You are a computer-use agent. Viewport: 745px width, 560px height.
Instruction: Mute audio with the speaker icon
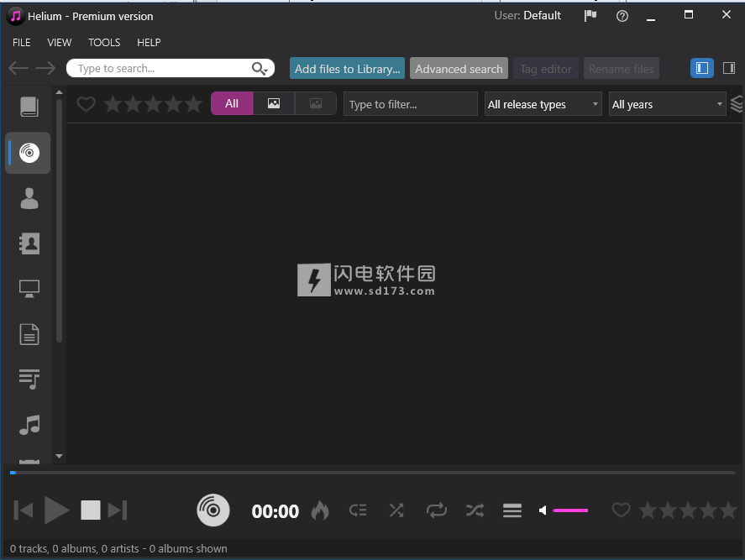pyautogui.click(x=543, y=510)
